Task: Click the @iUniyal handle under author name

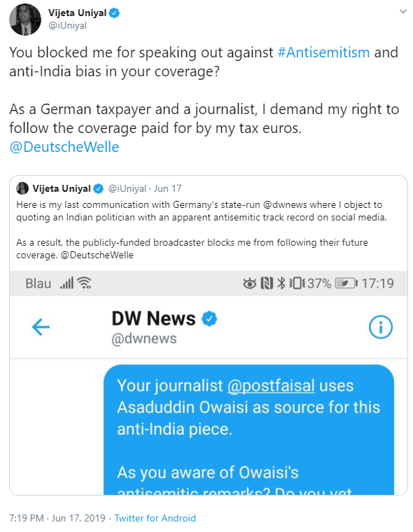Action: [x=67, y=26]
